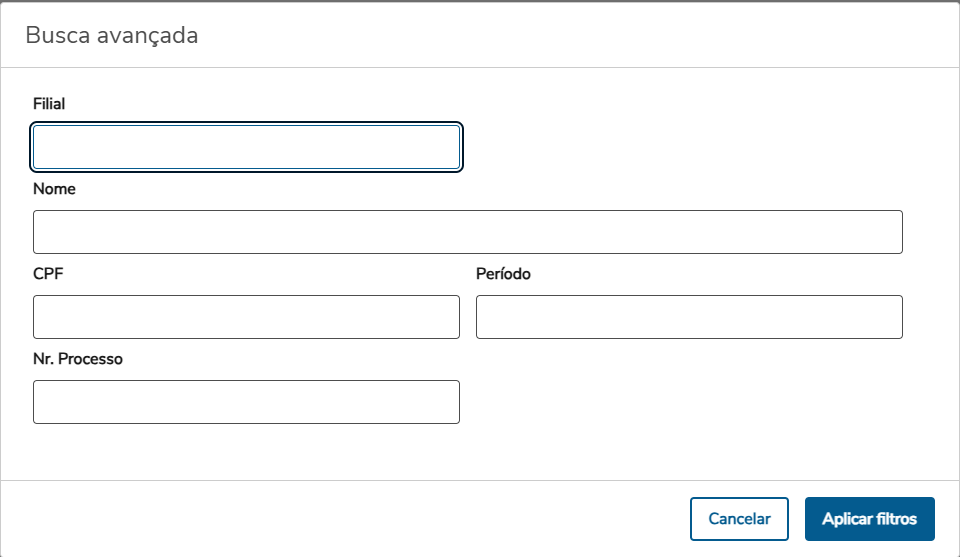
Task: Apply filters using the Aplicar filtros button
Action: (x=869, y=519)
